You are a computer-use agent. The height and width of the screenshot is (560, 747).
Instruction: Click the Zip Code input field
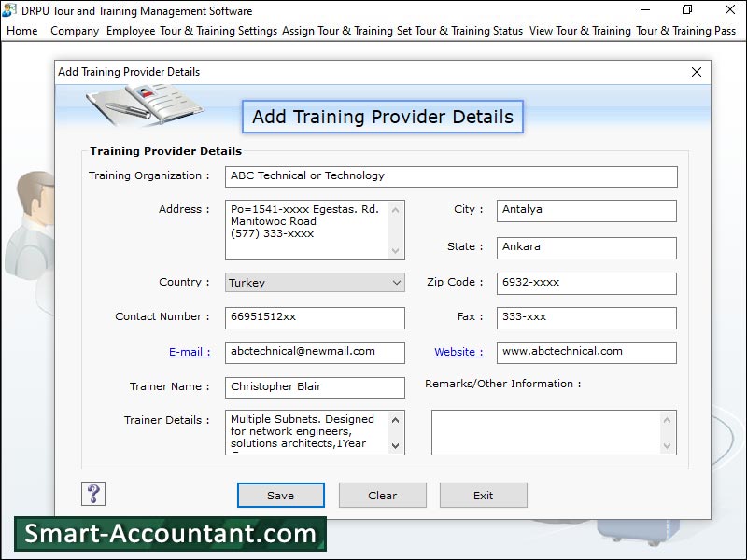586,283
